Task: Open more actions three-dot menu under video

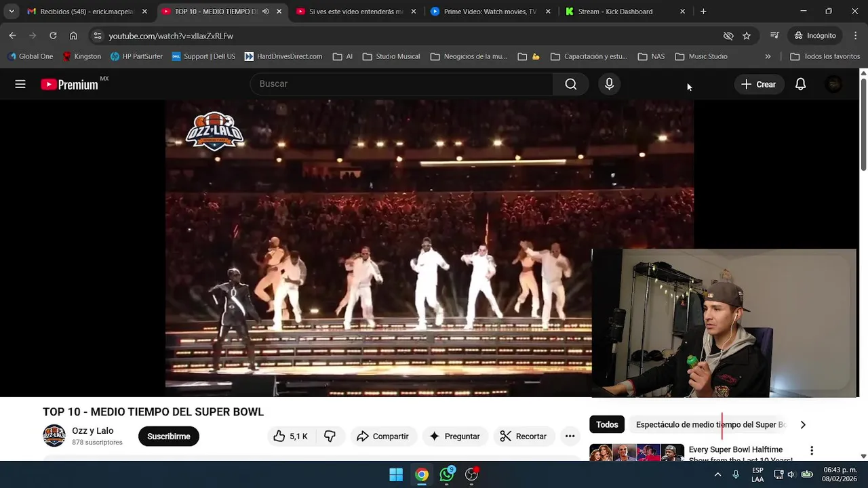Action: tap(570, 436)
